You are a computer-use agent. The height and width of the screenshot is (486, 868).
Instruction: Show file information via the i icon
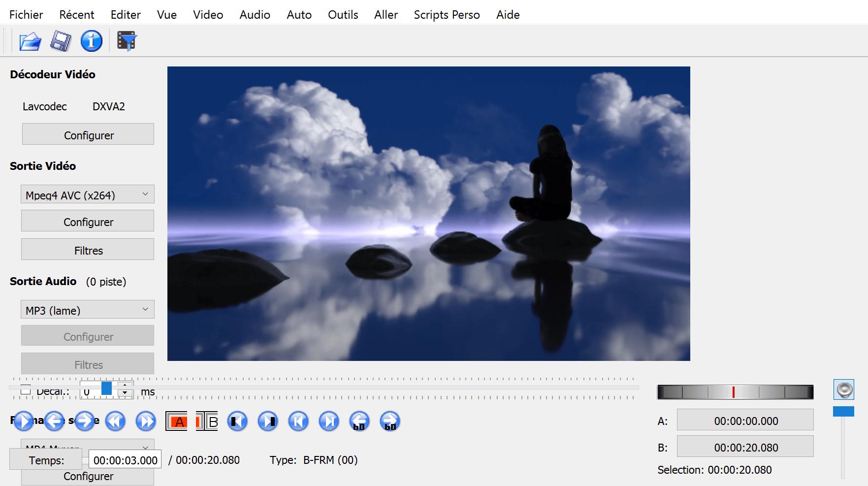(x=91, y=41)
